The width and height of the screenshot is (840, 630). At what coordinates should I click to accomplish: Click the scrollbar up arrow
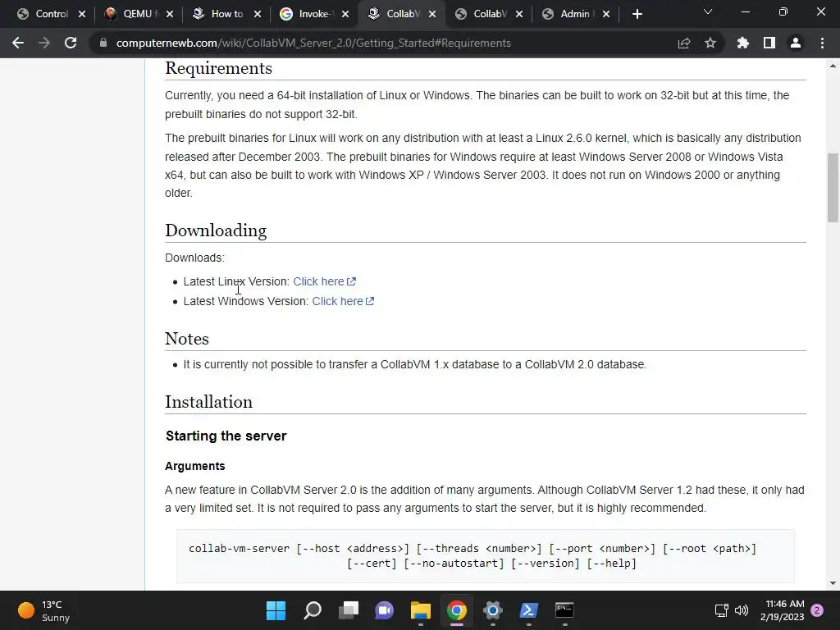[x=833, y=66]
